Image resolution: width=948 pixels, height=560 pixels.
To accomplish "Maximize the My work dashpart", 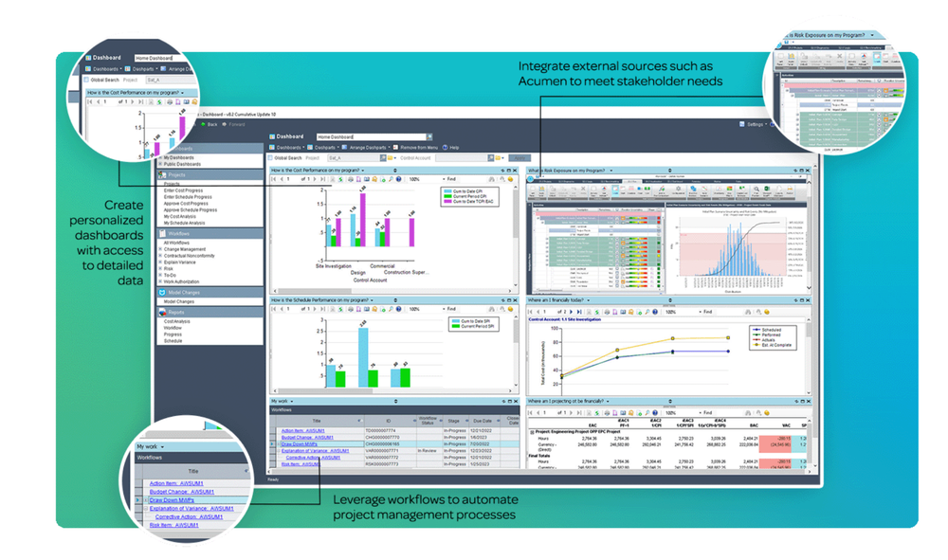I will [508, 401].
